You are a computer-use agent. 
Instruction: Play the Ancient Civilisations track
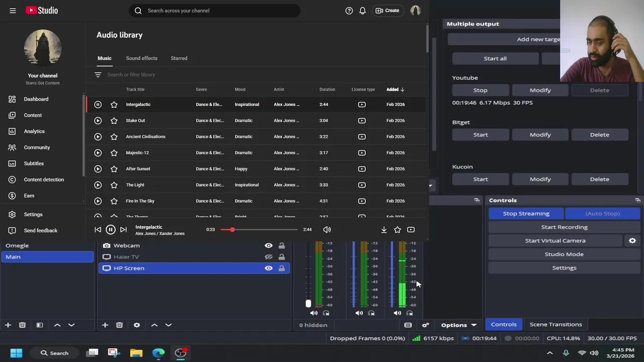98,137
